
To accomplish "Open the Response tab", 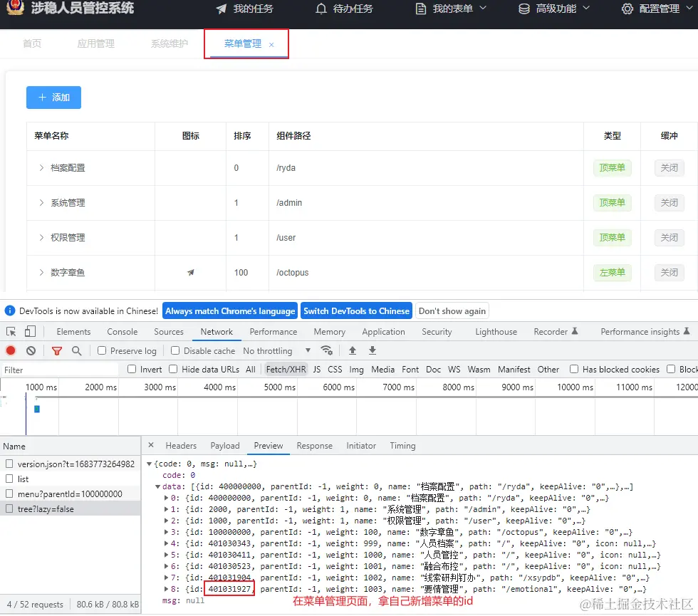I will click(314, 446).
